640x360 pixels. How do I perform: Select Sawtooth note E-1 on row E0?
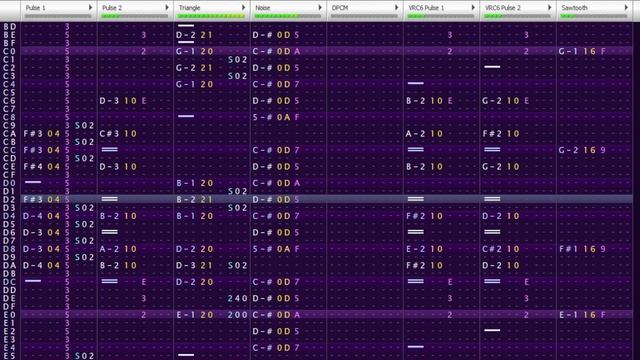568,315
